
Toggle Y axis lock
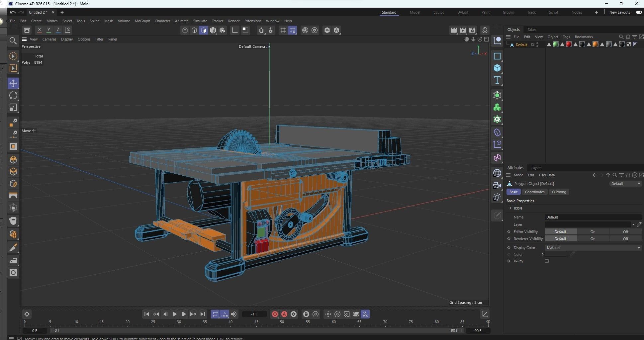[48, 30]
